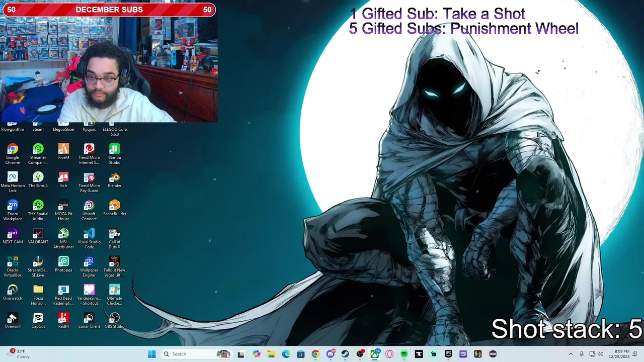This screenshot has width=644, height=362.
Task: Open Task View from the taskbar
Action: pyautogui.click(x=241, y=354)
